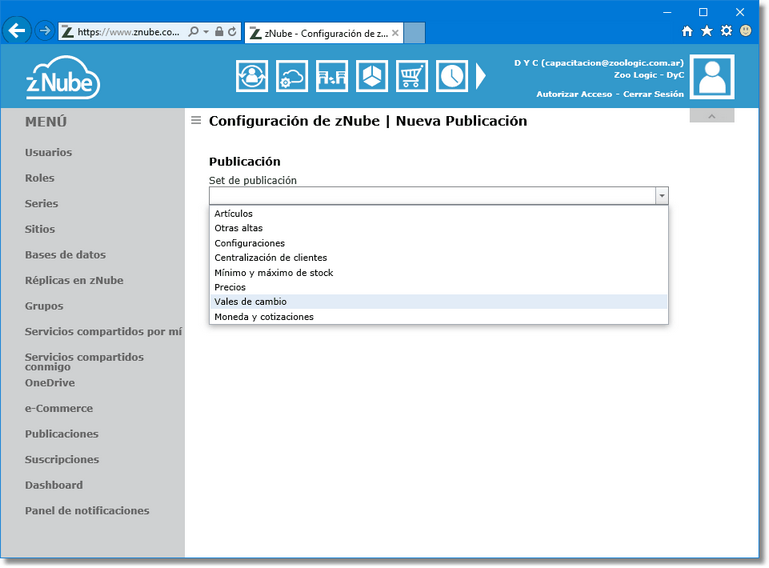
Task: Collapse the header with the up chevron
Action: [712, 116]
